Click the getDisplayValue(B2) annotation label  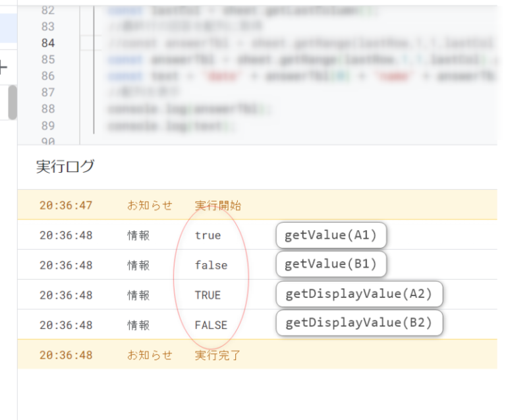pos(359,323)
